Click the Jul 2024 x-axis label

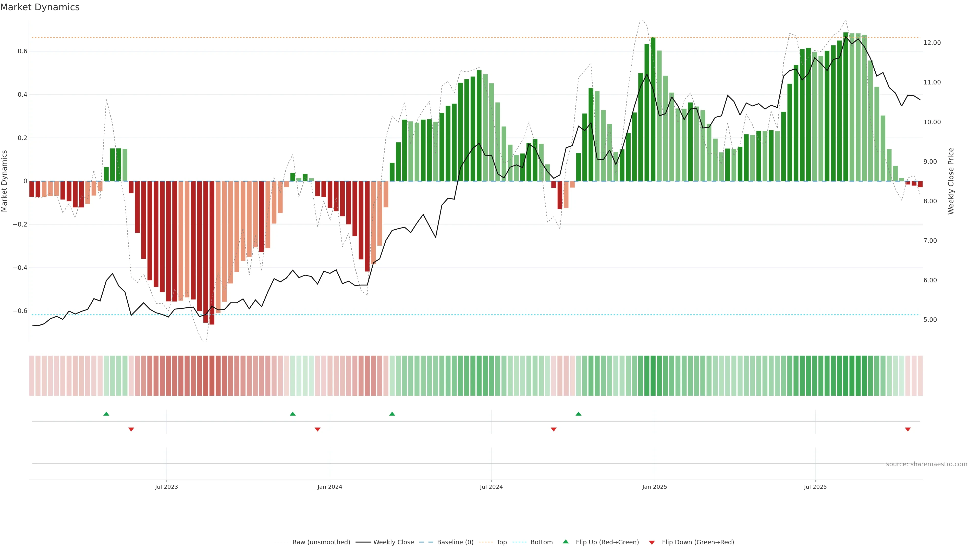point(491,487)
